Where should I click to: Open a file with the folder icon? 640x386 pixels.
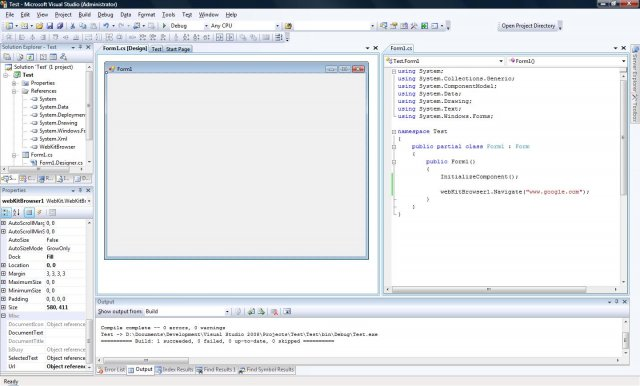[39, 26]
